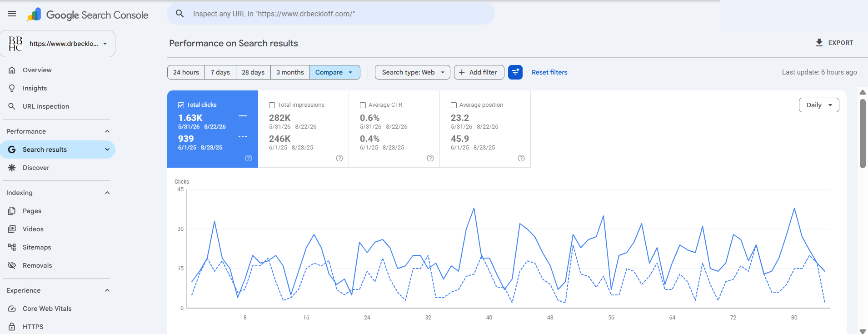This screenshot has width=868, height=334.
Task: Click the Google G icon for Search results
Action: [12, 150]
